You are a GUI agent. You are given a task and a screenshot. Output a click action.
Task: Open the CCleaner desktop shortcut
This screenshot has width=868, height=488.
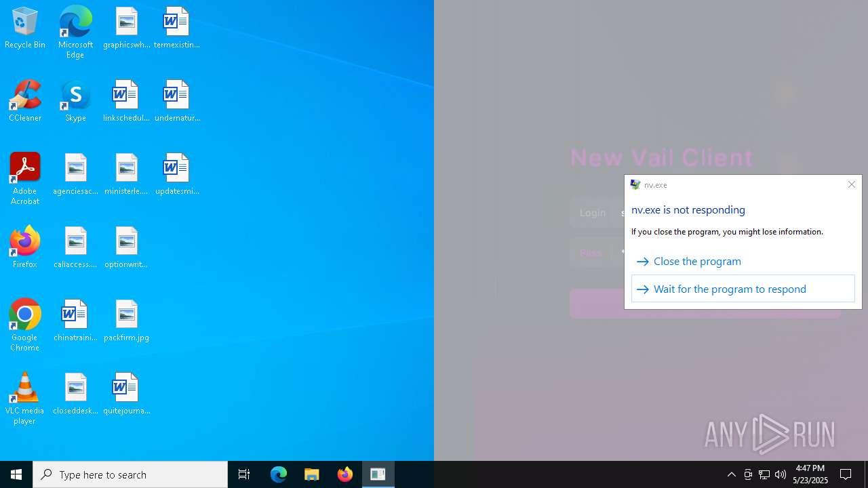[x=25, y=102]
